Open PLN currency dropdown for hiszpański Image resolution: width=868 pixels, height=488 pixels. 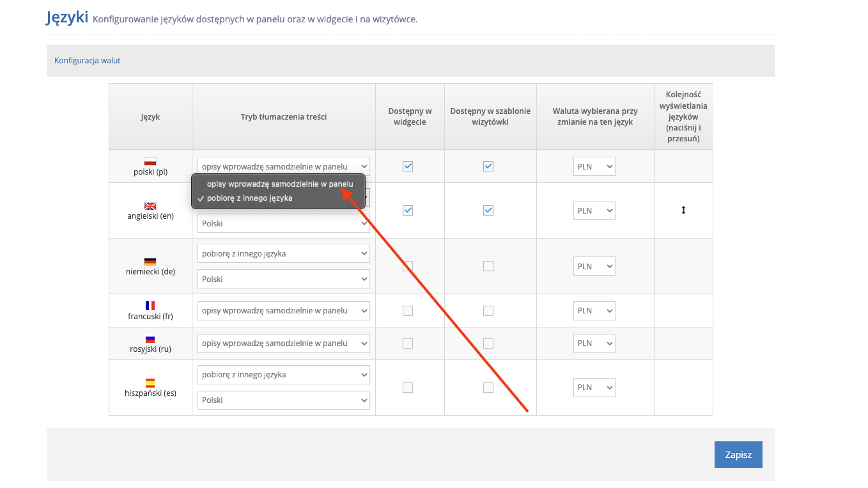click(x=594, y=387)
